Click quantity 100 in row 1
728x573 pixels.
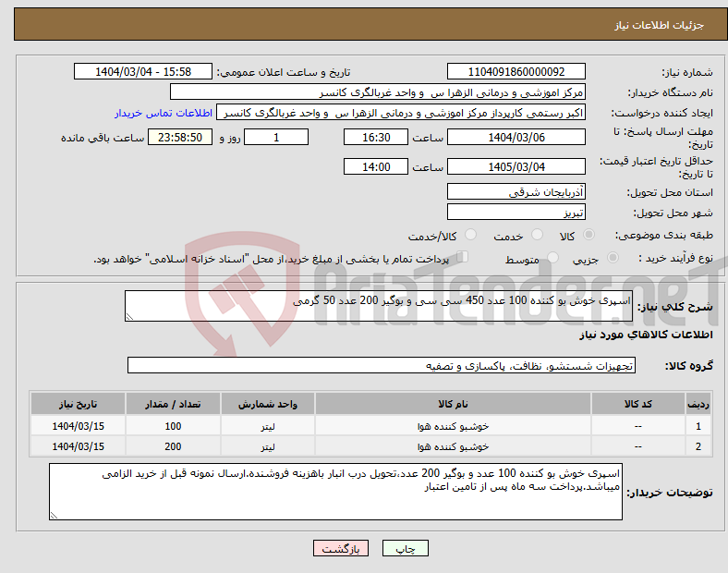point(173,426)
